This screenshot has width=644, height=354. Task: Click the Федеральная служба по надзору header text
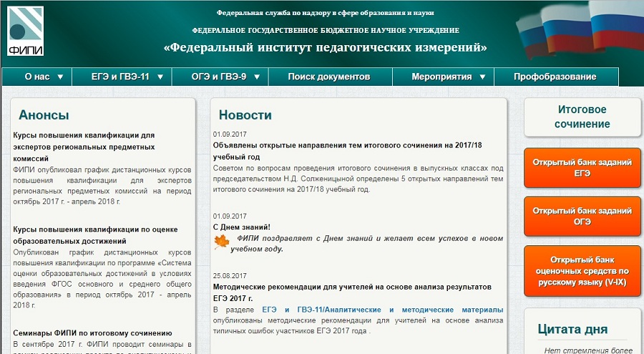tap(326, 13)
